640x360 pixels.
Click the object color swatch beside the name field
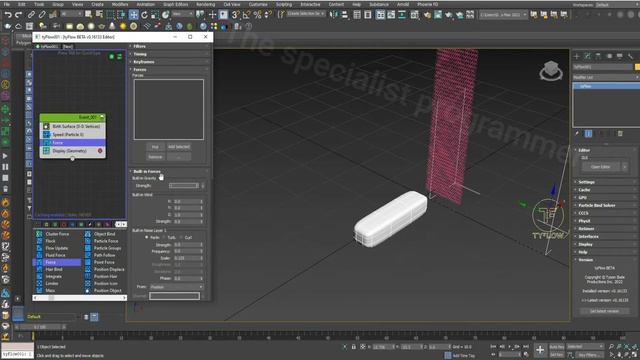637,67
